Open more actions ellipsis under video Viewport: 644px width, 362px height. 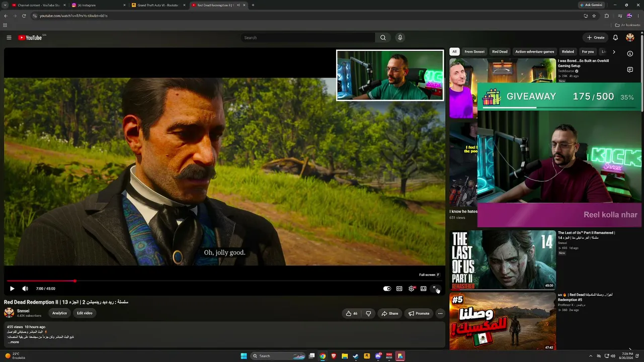[x=440, y=314]
